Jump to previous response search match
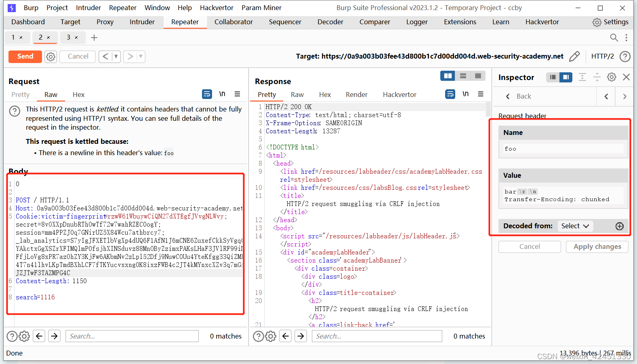Screen dimensions: 637x364 pyautogui.click(x=286, y=336)
